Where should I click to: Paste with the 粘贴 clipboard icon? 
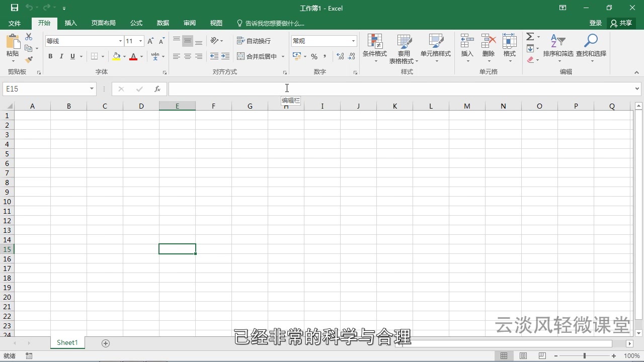tap(13, 43)
